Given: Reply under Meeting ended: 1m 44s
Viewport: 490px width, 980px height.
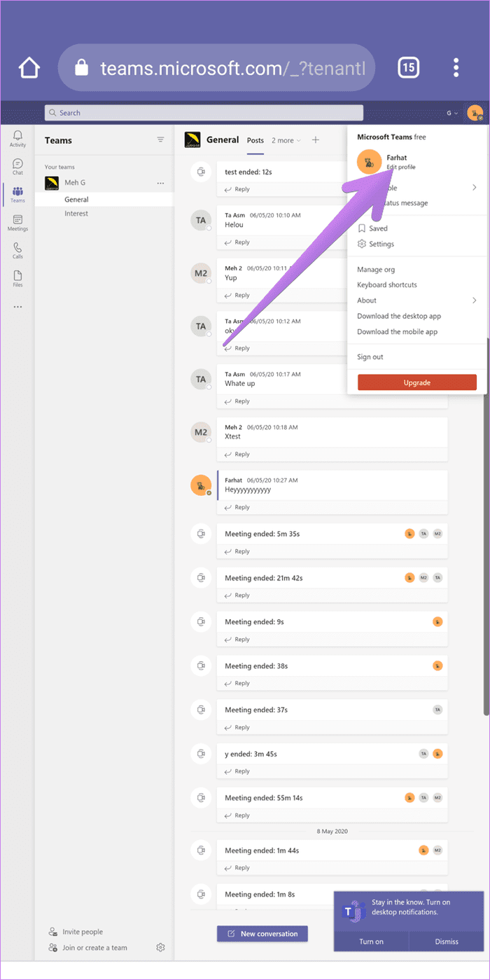Looking at the screenshot, I should (x=237, y=868).
